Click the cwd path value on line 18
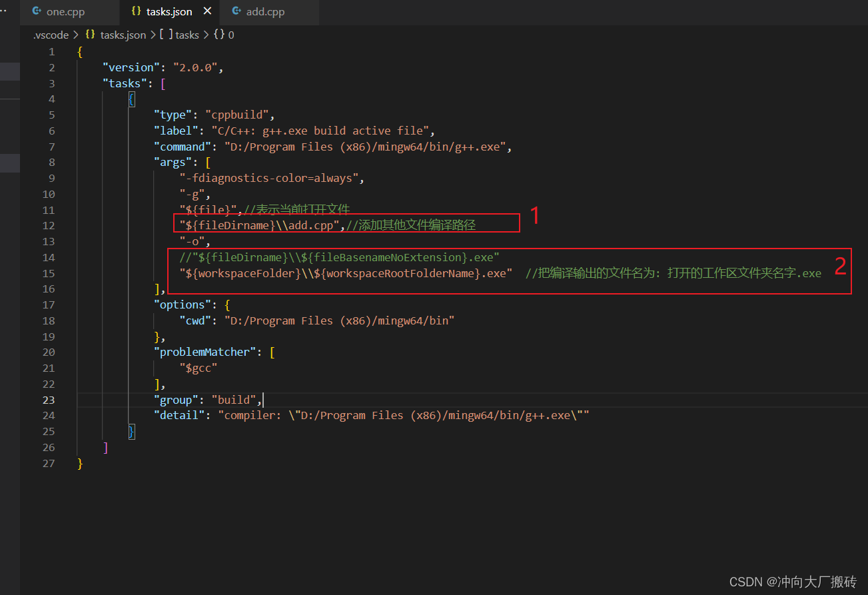This screenshot has width=868, height=595. (x=339, y=320)
